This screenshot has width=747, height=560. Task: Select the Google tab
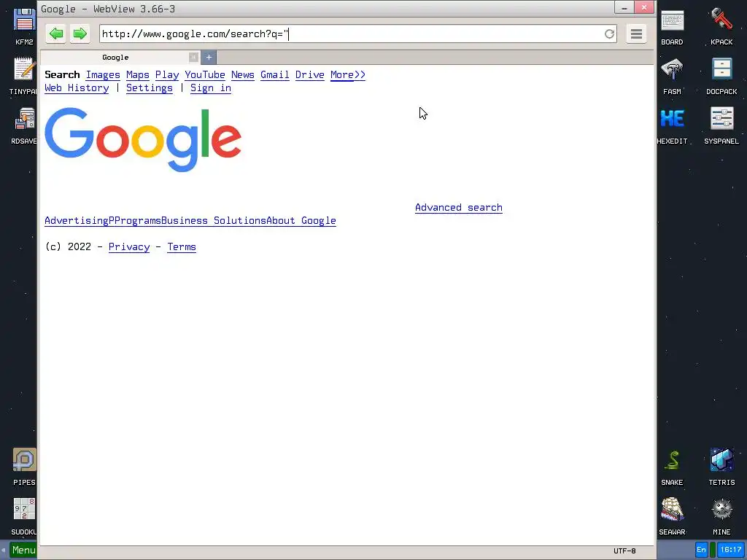point(115,57)
